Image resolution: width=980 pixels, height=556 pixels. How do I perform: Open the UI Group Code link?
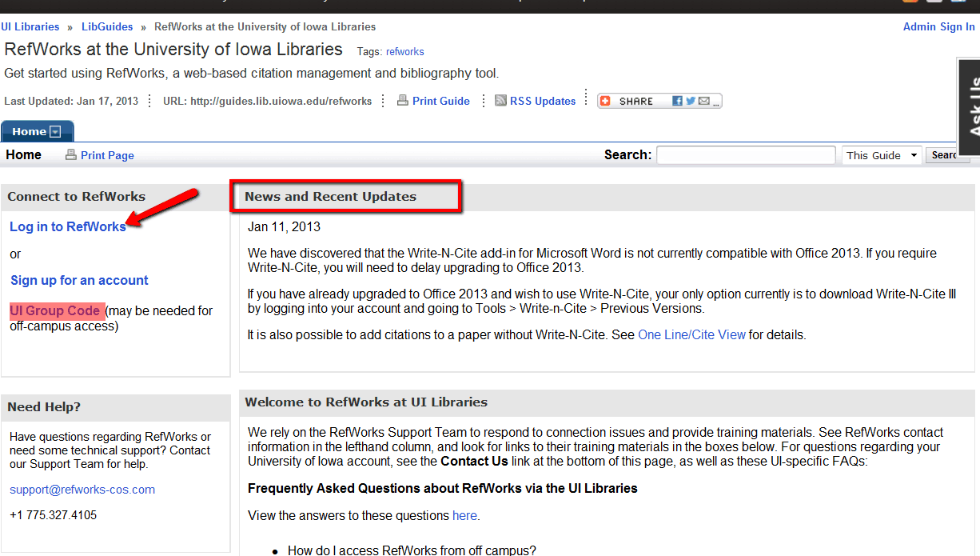(x=54, y=310)
